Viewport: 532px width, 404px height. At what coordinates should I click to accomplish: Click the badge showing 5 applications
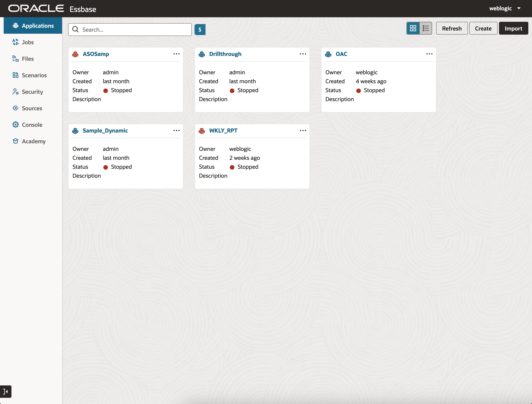click(200, 29)
